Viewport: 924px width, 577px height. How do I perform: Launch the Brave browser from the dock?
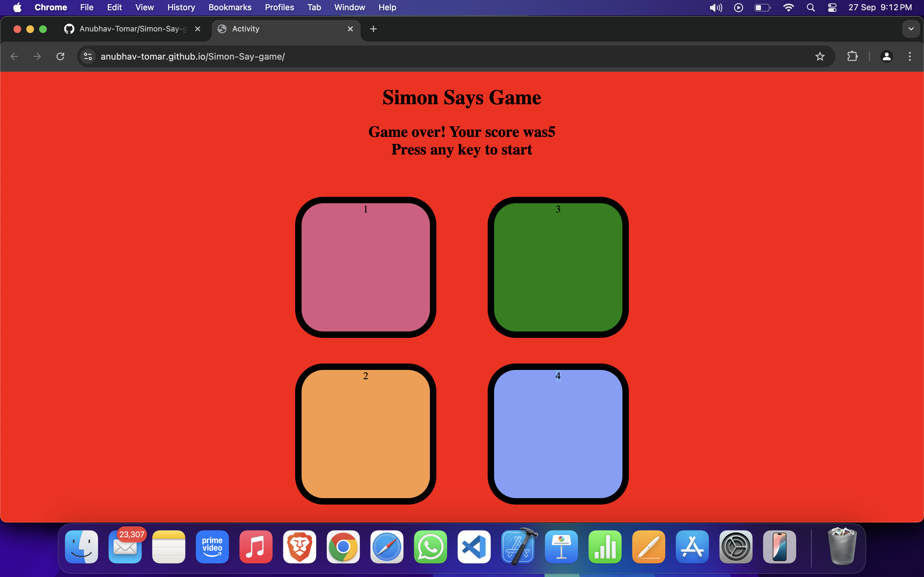tap(299, 547)
